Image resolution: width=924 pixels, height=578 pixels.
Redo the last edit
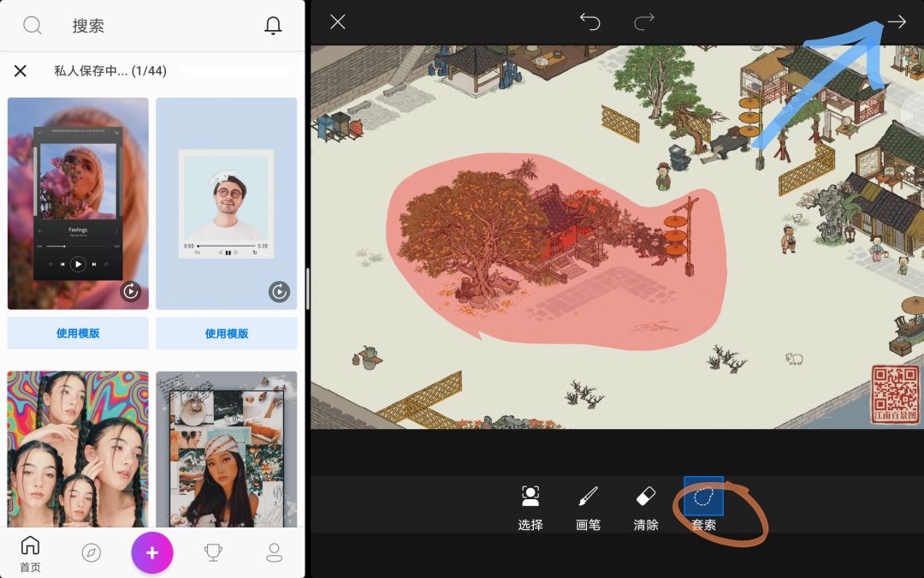point(643,22)
